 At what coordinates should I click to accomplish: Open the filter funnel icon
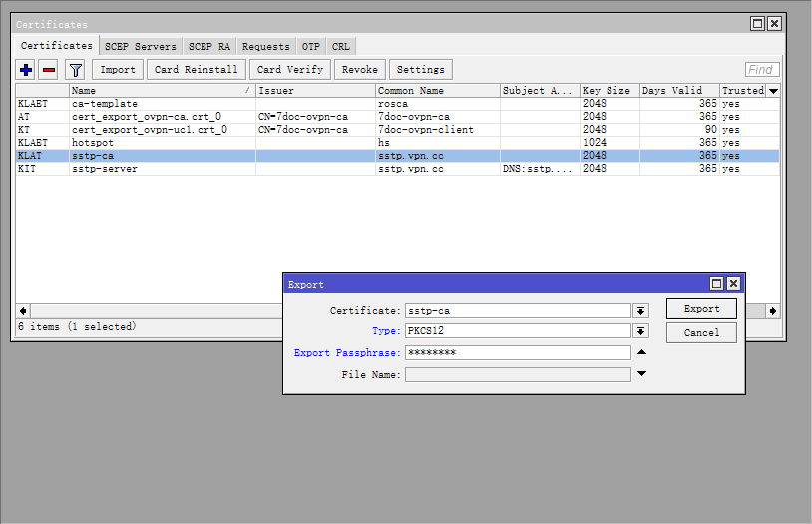[x=75, y=70]
